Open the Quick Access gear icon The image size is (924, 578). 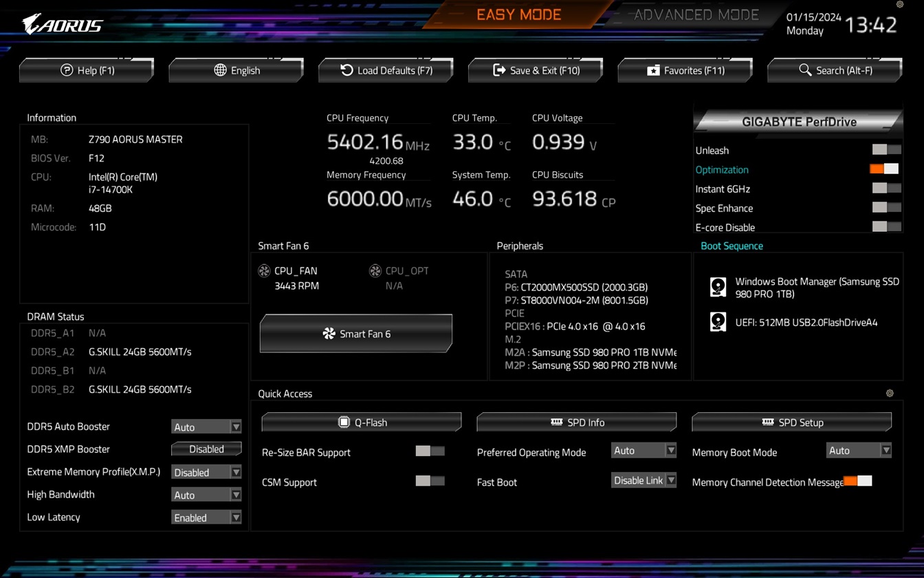coord(890,394)
